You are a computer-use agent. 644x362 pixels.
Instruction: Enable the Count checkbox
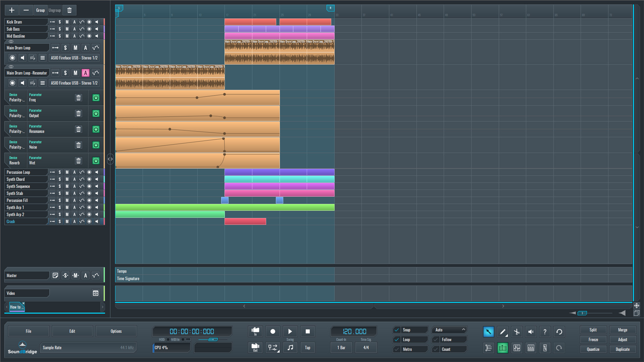(x=436, y=349)
